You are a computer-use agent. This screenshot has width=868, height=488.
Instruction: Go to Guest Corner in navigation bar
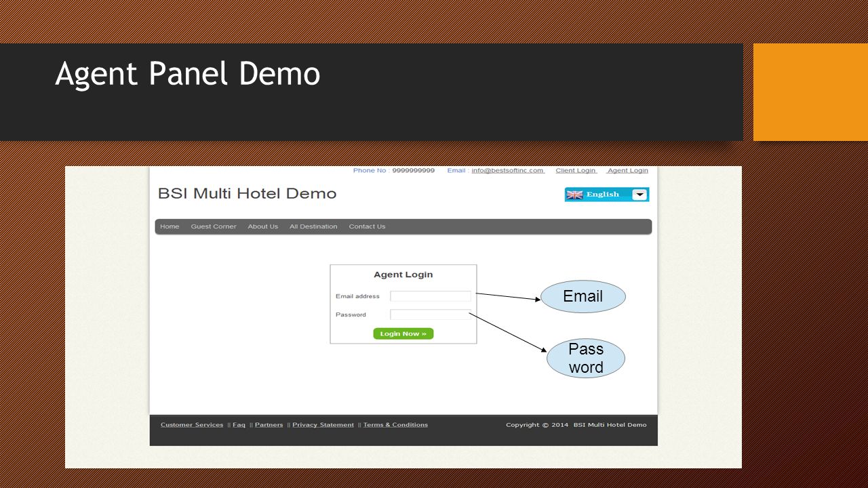pos(214,226)
